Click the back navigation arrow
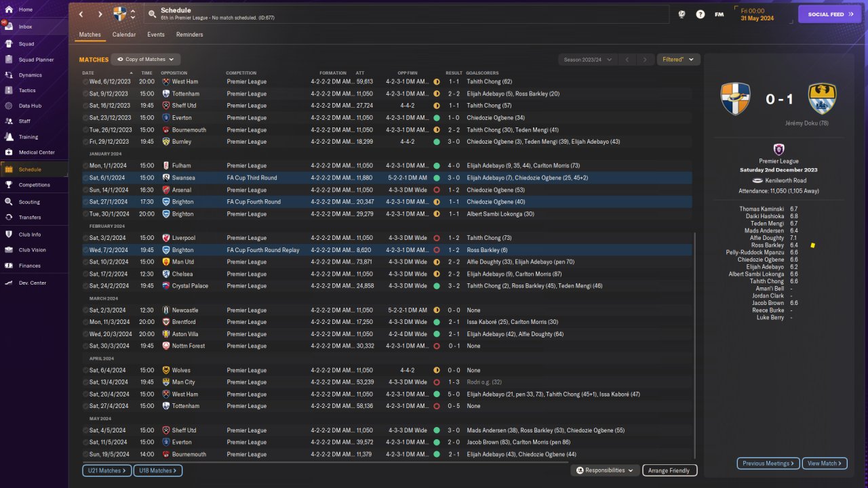The image size is (868, 488). click(81, 14)
